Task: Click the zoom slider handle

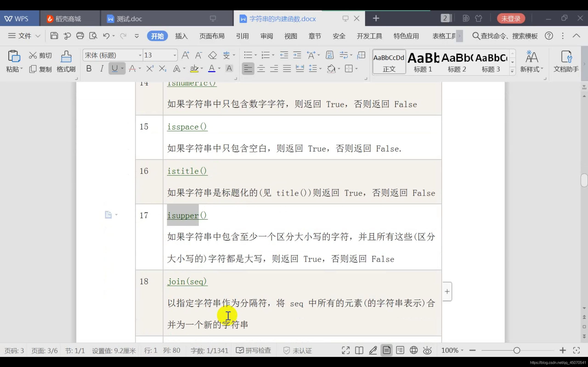Action: (517, 350)
